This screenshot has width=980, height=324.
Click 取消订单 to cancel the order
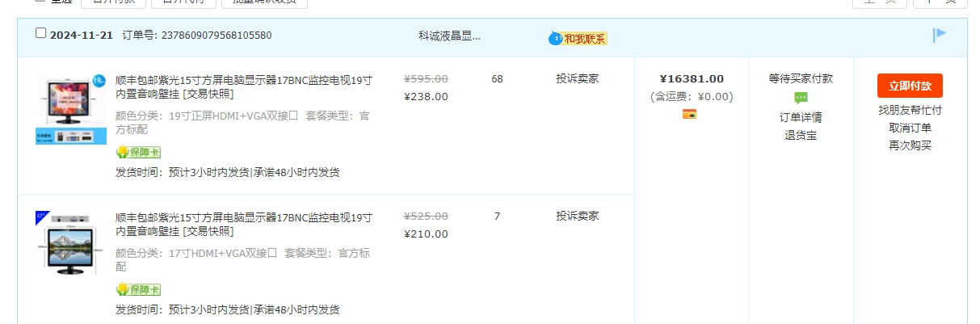[x=911, y=128]
